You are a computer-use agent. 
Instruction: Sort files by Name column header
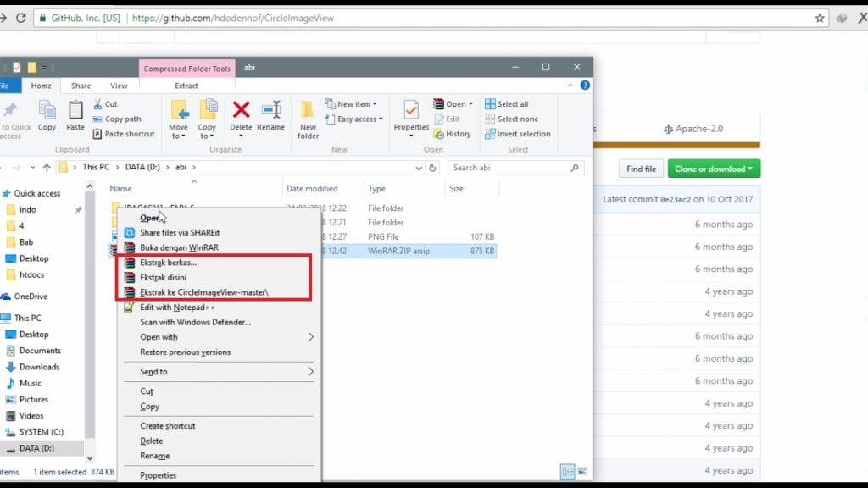120,189
